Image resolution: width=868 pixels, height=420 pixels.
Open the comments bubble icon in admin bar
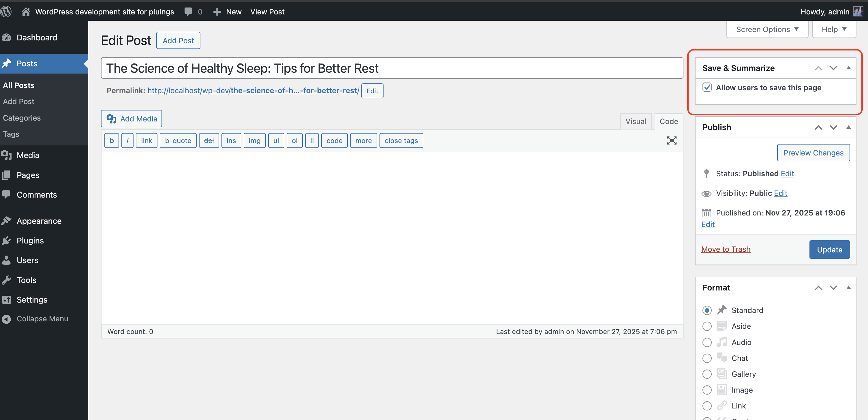[x=188, y=12]
